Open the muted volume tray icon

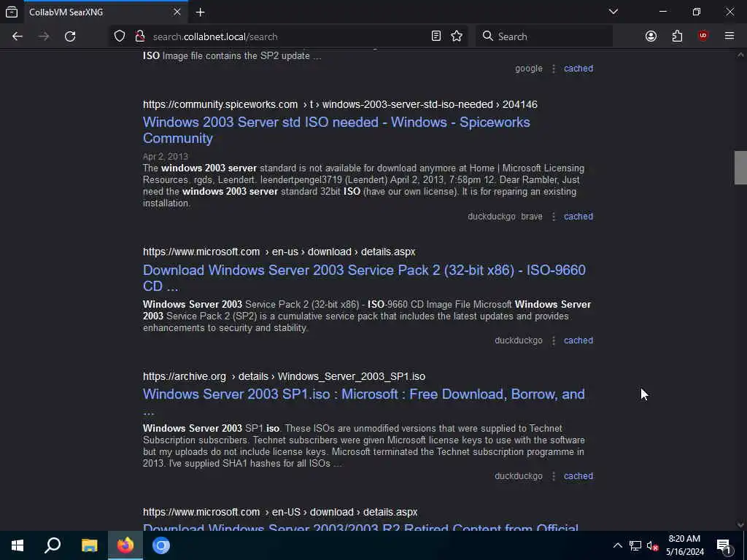click(652, 545)
